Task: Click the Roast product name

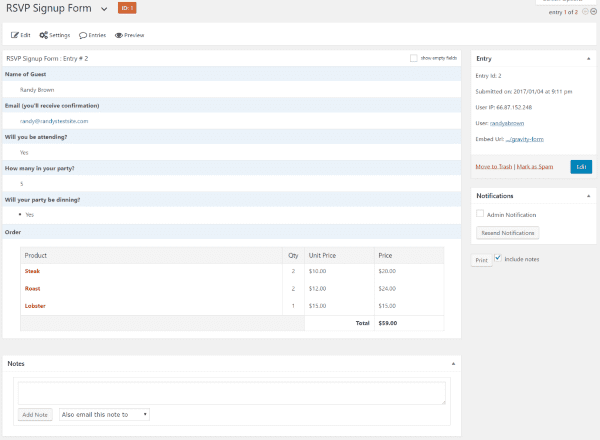Action: point(32,288)
